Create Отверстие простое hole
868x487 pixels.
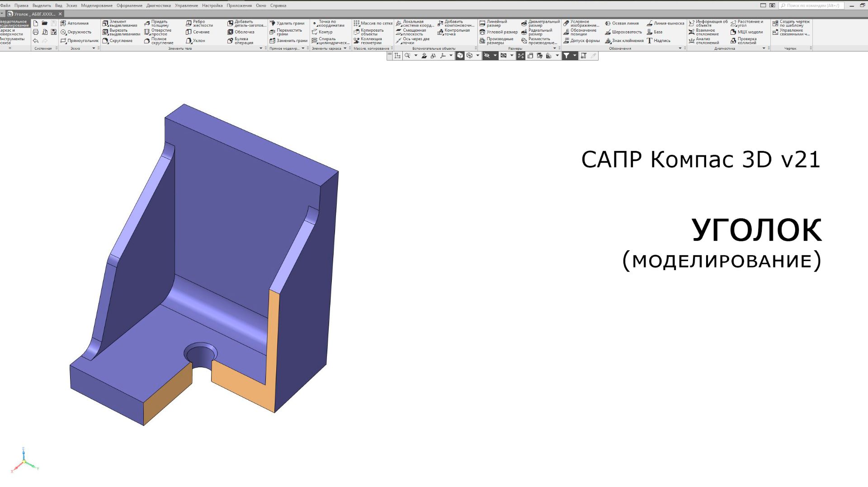click(x=158, y=32)
